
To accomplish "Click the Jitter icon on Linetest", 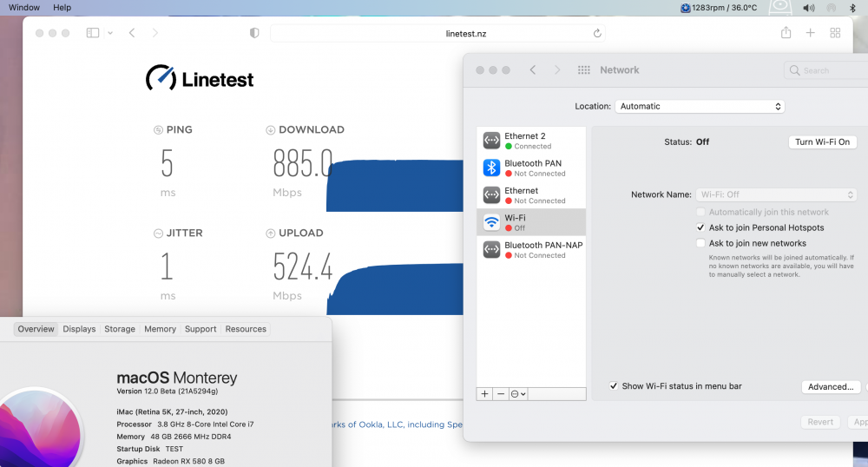I will tap(158, 233).
